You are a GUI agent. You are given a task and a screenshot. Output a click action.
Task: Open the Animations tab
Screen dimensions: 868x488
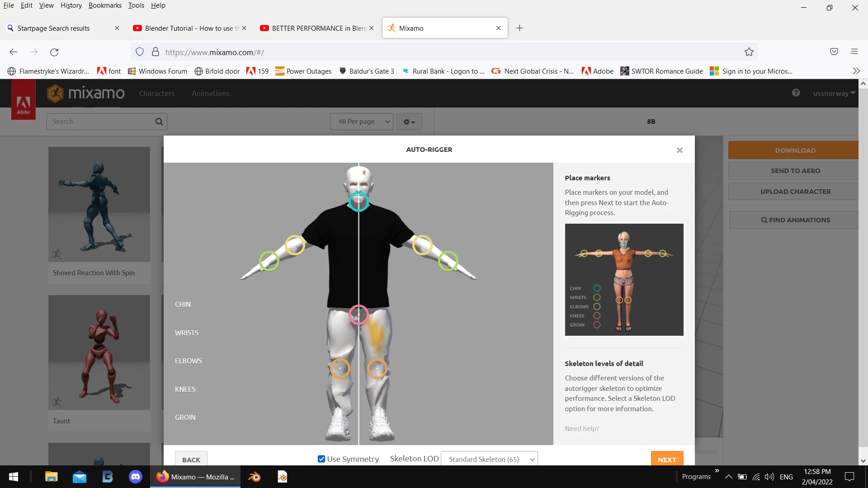point(210,93)
